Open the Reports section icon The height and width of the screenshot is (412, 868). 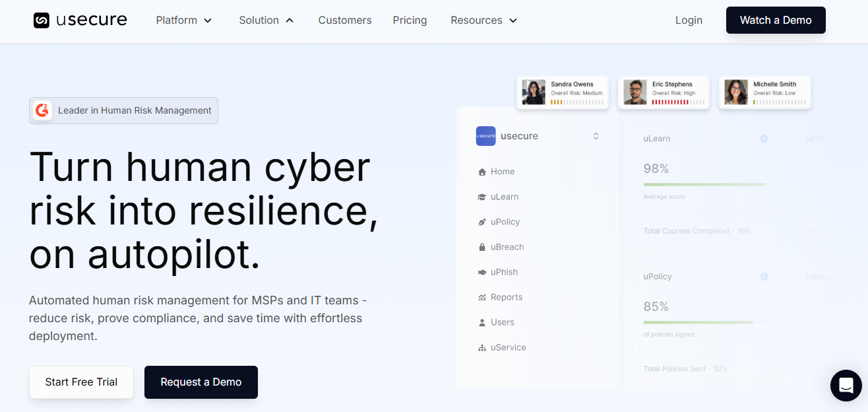pos(482,296)
